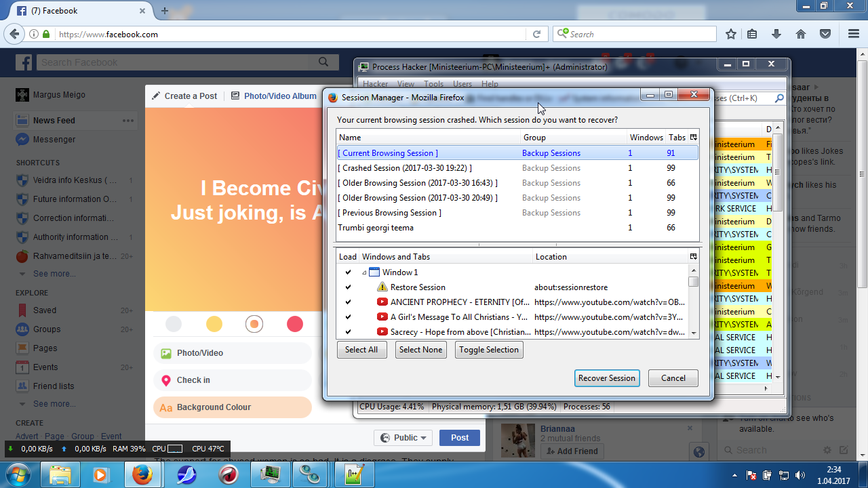Click the Select All button
Image resolution: width=868 pixels, height=488 pixels.
pos(361,350)
